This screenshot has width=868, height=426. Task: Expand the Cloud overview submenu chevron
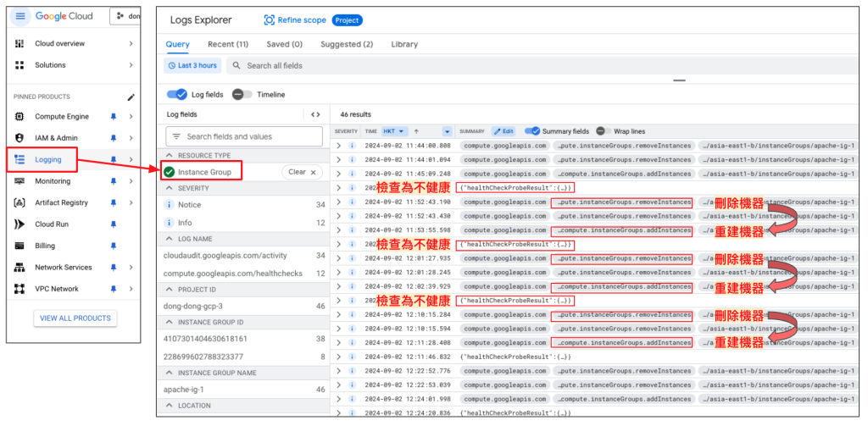pyautogui.click(x=131, y=44)
